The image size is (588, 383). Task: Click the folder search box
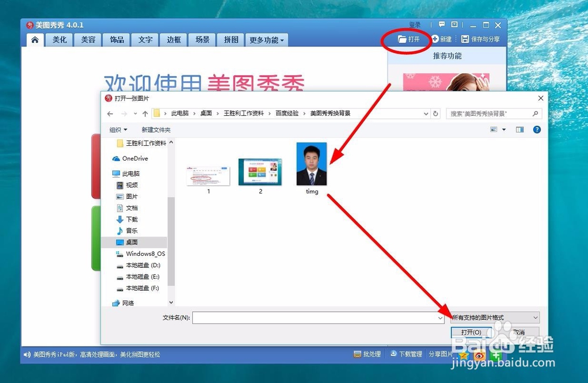click(x=493, y=114)
